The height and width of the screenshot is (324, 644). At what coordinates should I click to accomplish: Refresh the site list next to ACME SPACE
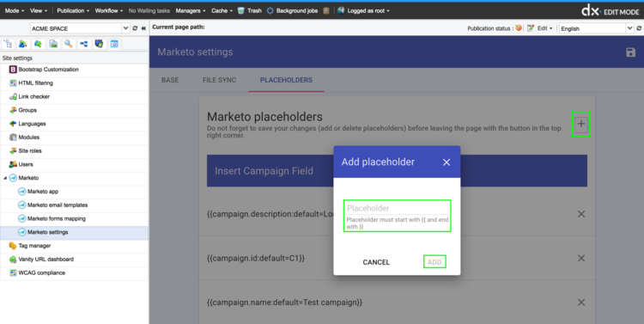coord(135,28)
